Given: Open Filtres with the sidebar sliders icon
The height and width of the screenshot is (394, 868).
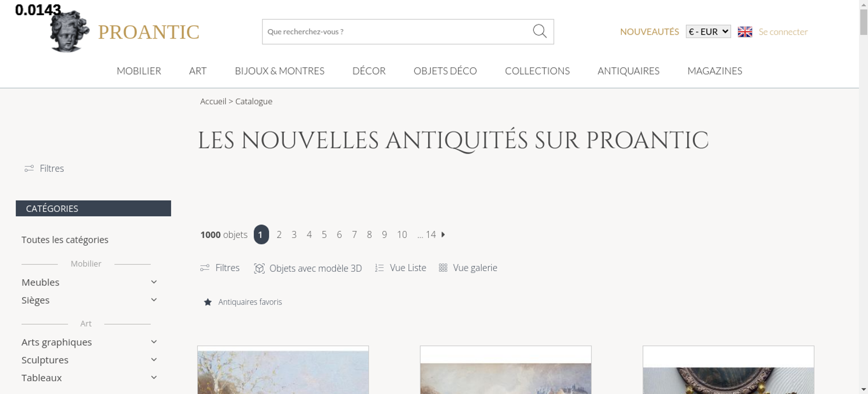Looking at the screenshot, I should pyautogui.click(x=29, y=168).
